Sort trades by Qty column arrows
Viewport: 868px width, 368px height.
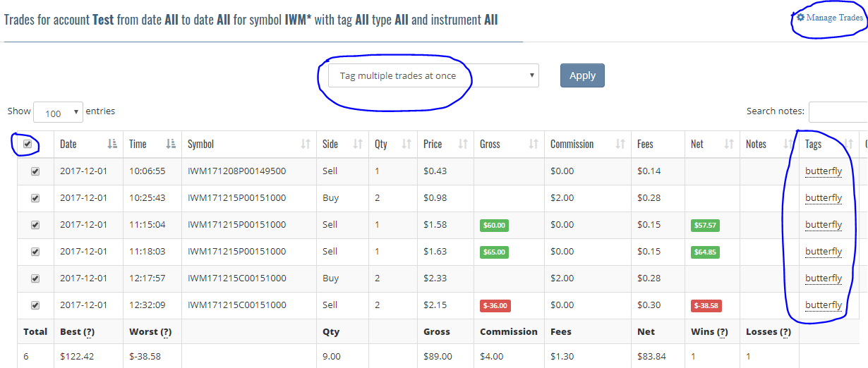click(x=406, y=144)
